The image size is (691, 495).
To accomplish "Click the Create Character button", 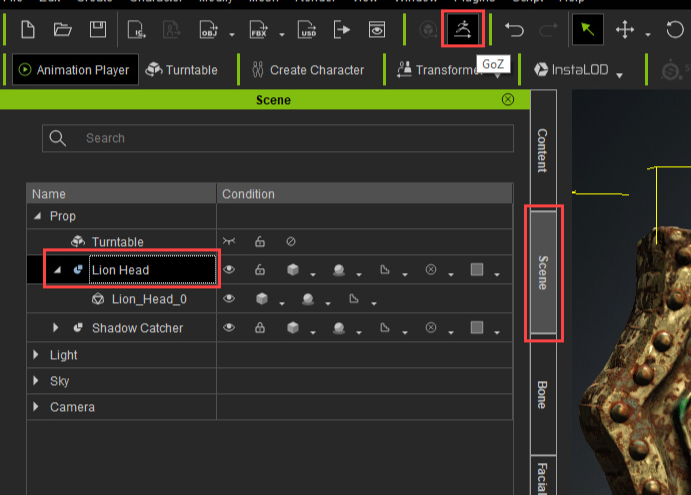I will [x=306, y=70].
